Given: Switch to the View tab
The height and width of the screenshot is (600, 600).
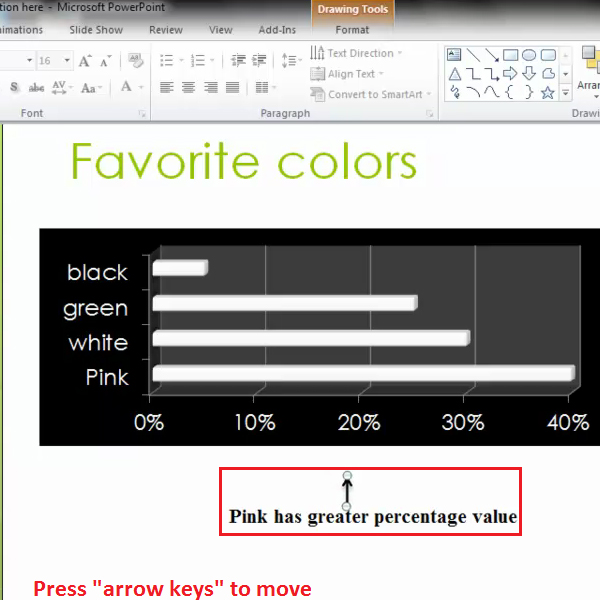Looking at the screenshot, I should point(220,30).
